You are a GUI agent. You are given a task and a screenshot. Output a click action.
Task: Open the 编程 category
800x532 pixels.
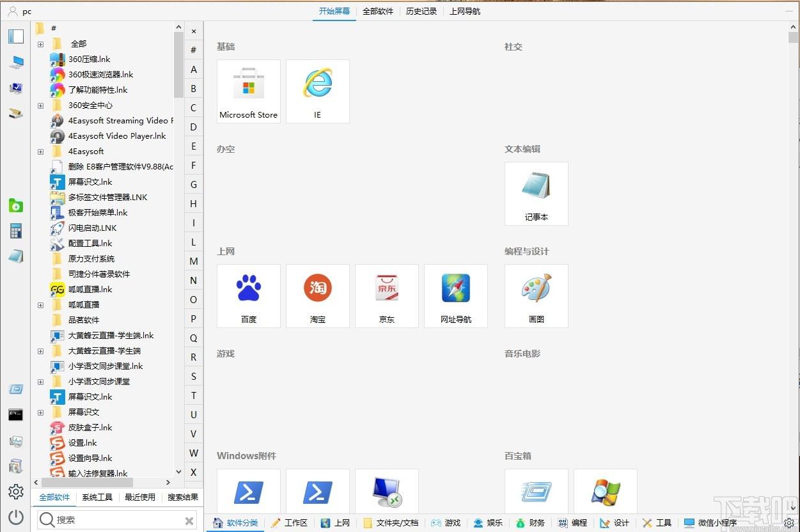[572, 523]
